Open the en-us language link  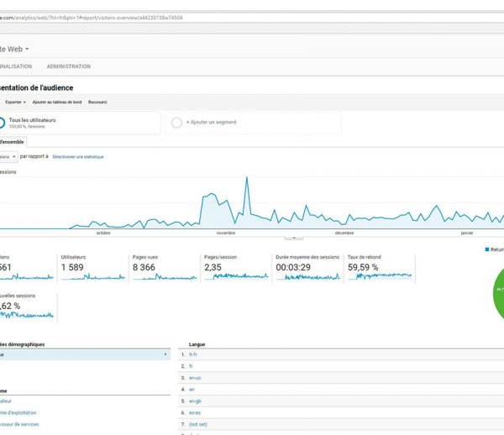195,378
